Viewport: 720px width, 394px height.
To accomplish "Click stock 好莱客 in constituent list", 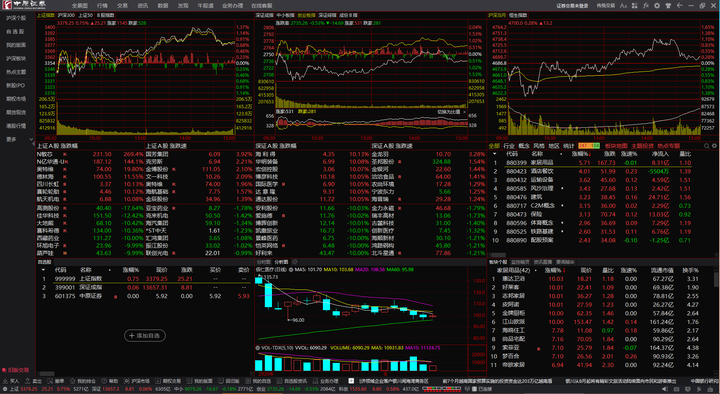I will pyautogui.click(x=510, y=287).
